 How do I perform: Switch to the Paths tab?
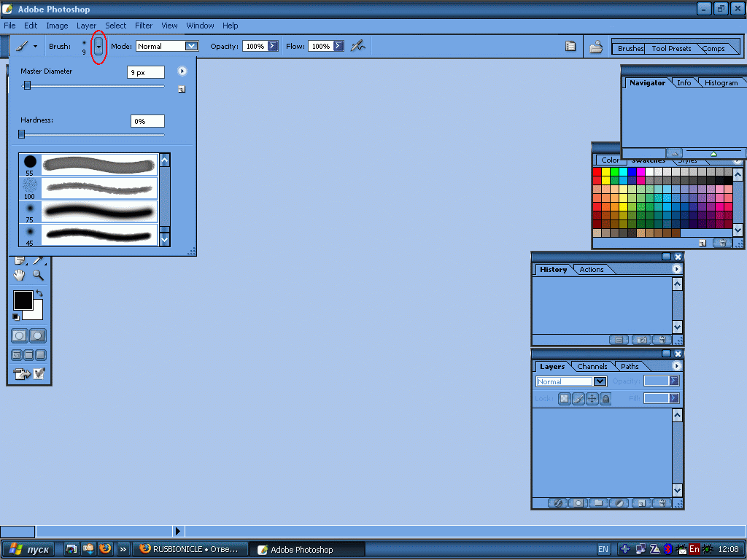click(630, 366)
